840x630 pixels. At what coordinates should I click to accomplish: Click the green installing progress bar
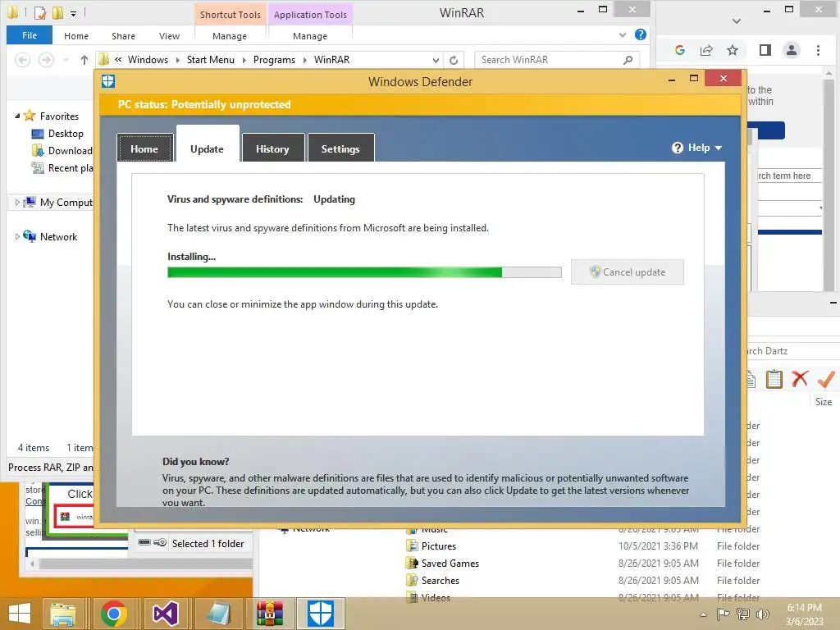tap(364, 272)
